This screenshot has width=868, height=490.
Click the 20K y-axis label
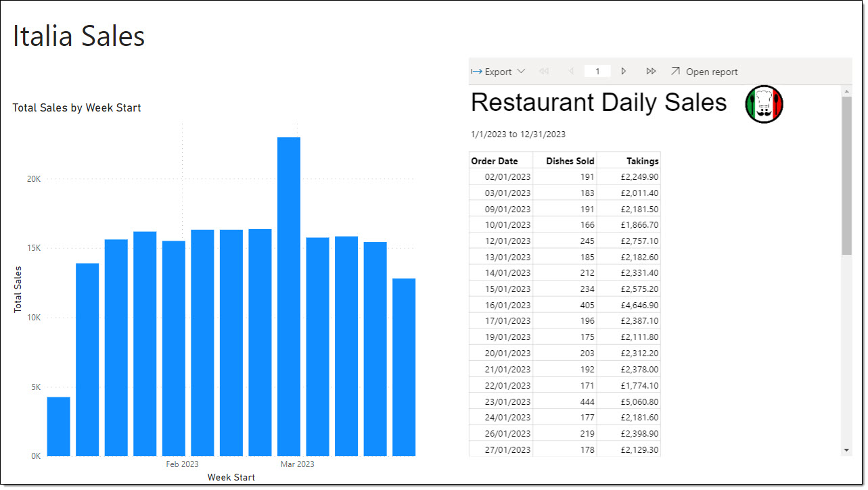click(34, 179)
